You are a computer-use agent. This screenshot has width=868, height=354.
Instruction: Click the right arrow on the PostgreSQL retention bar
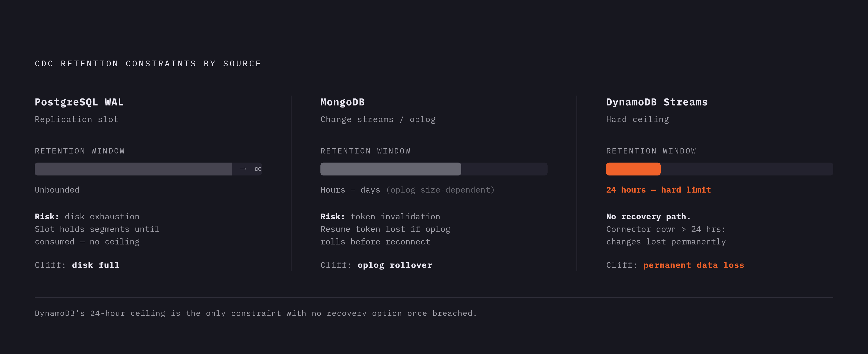(x=243, y=169)
